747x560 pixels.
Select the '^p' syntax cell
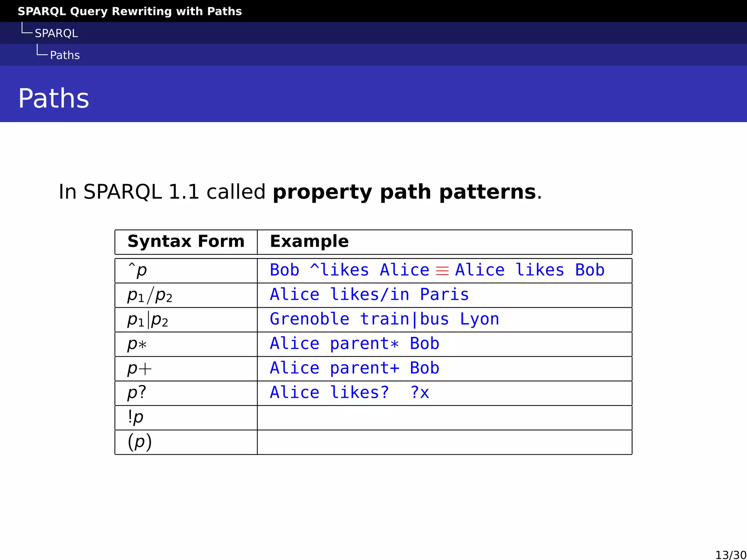[x=186, y=271]
